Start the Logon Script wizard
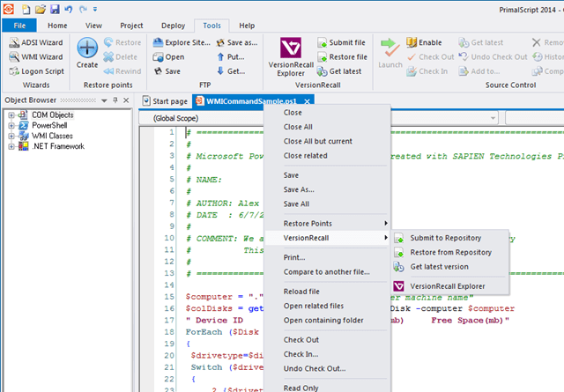Viewport: 564px width, 392px height. (36, 70)
